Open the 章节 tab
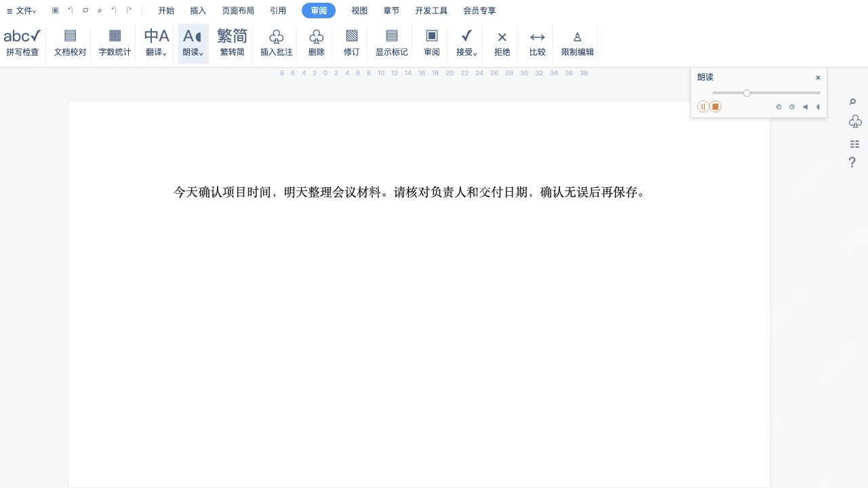The width and height of the screenshot is (868, 488). click(x=391, y=11)
